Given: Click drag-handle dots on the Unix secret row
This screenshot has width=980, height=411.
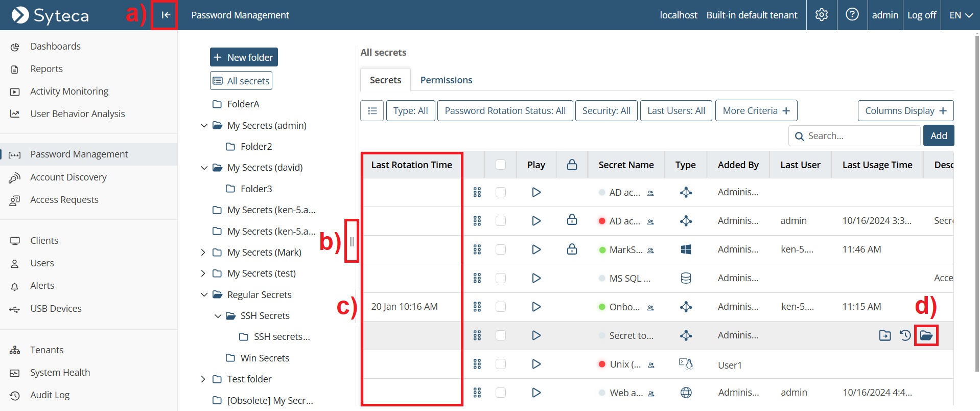Looking at the screenshot, I should [x=477, y=364].
